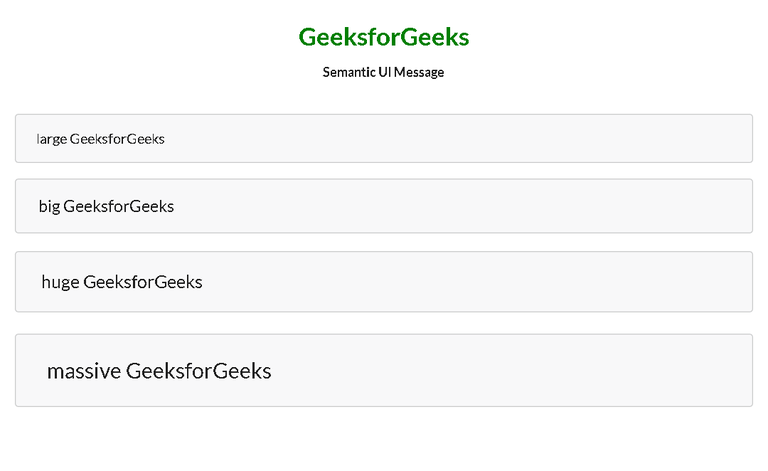Click the green GeeksforGeeks heading
Image resolution: width=768 pixels, height=471 pixels.
[x=384, y=37]
